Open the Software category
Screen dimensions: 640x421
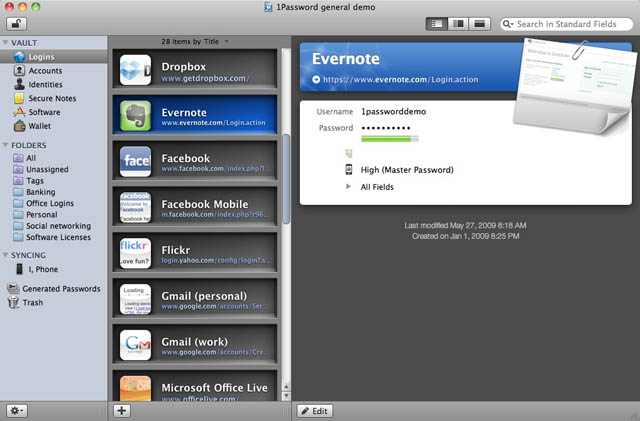click(53, 112)
